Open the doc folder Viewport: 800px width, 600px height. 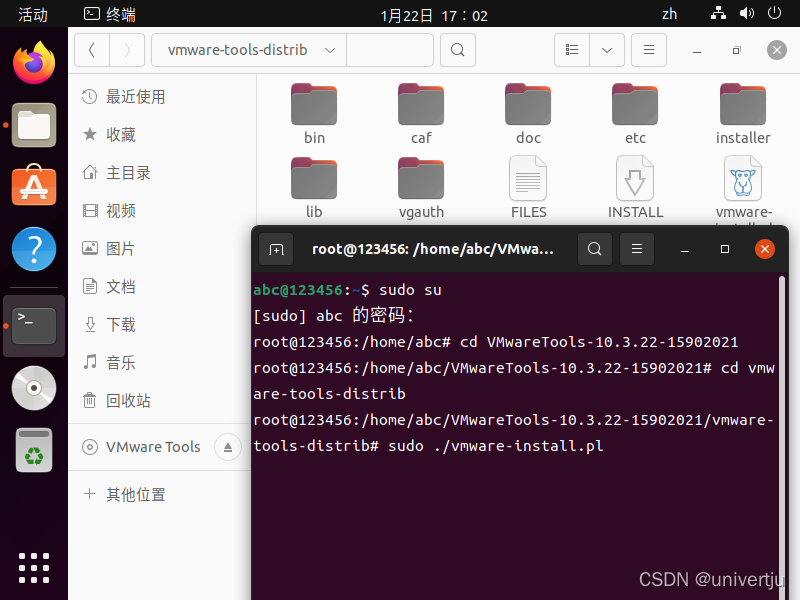pos(528,114)
